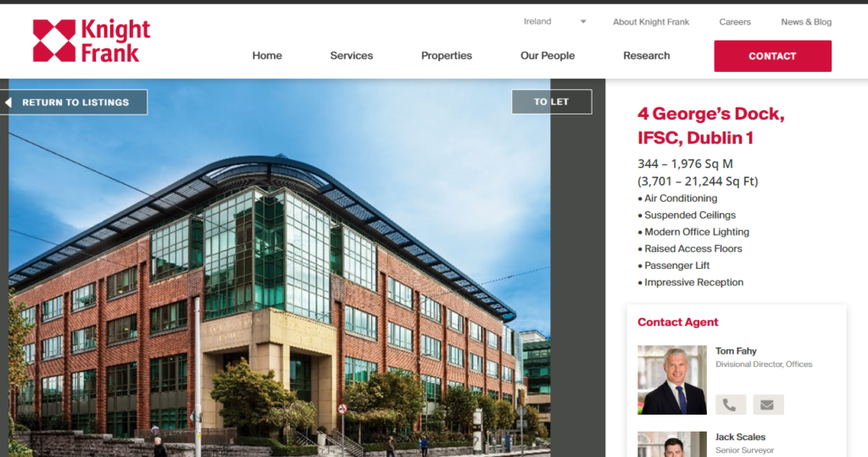Open the Properties menu item
The image size is (868, 457).
click(446, 55)
